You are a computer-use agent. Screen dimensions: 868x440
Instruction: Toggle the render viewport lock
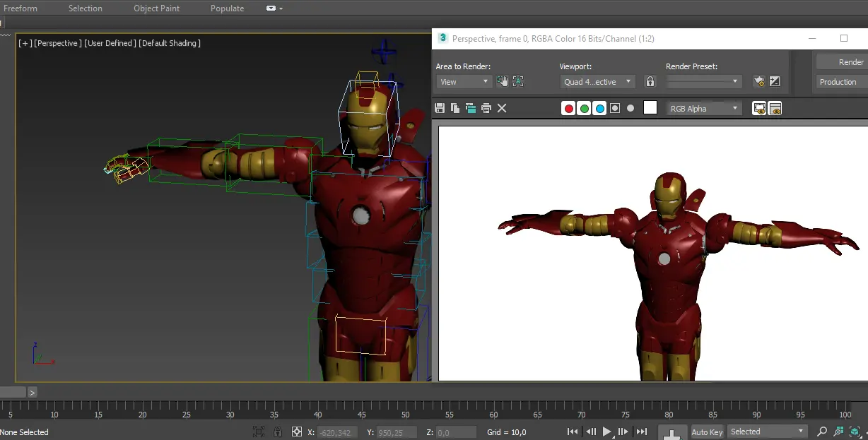click(650, 81)
